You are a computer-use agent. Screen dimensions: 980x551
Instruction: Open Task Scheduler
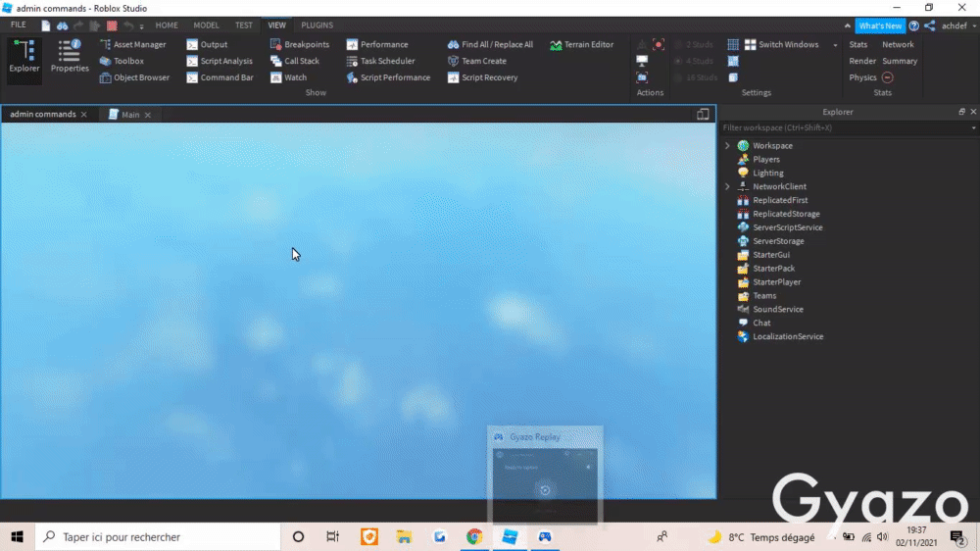tap(380, 61)
